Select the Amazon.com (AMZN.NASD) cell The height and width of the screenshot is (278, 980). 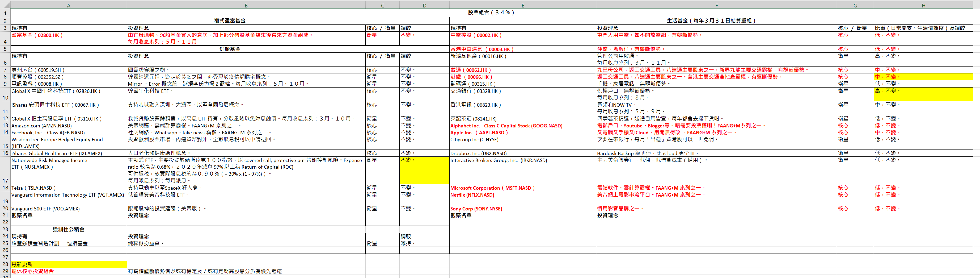69,126
